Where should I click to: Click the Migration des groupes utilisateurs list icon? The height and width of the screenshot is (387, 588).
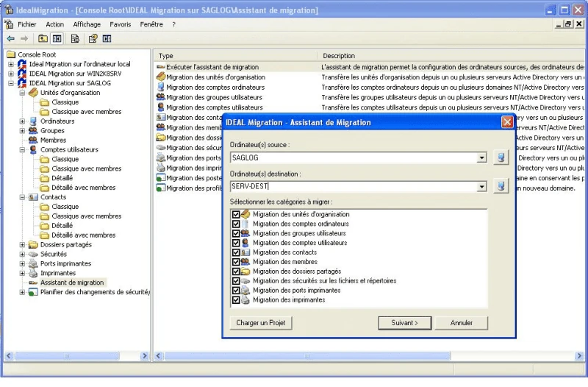click(161, 97)
